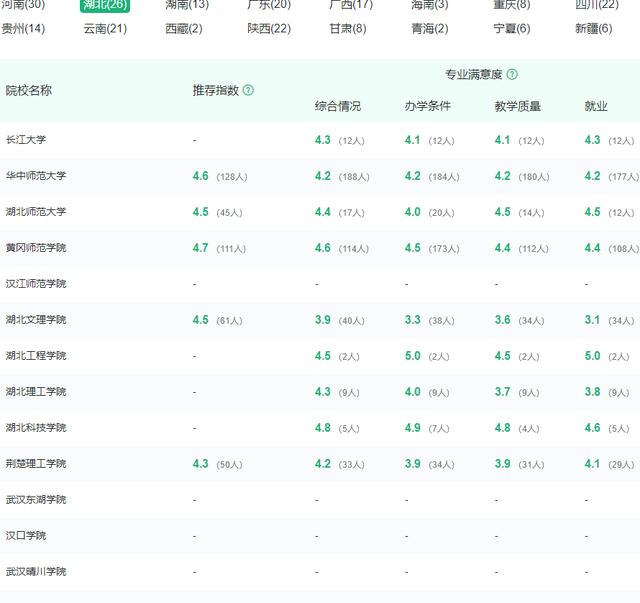
Task: Select the 甘肃(8) province filter
Action: tap(348, 29)
